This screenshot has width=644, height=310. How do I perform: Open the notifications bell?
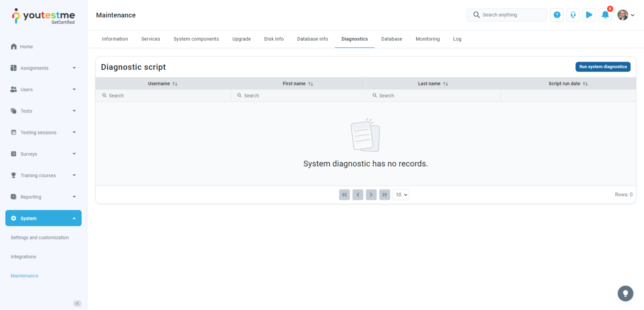pos(605,15)
